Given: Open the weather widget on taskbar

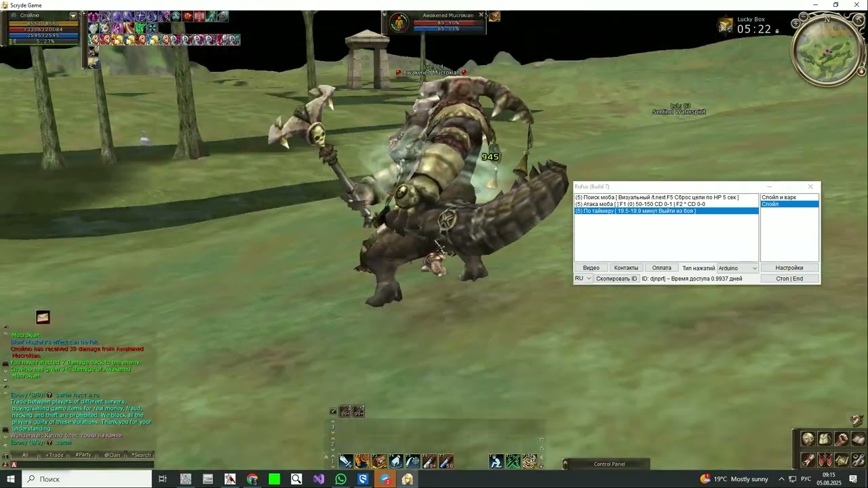Looking at the screenshot, I should (x=734, y=479).
